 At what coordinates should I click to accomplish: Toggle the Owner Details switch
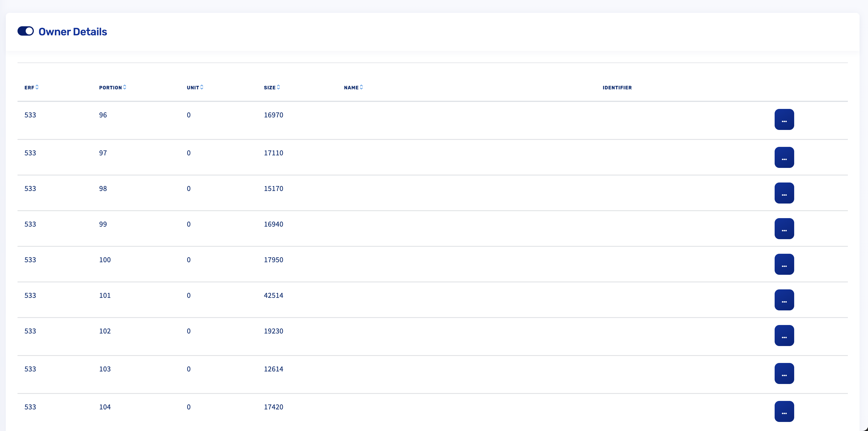pos(26,31)
